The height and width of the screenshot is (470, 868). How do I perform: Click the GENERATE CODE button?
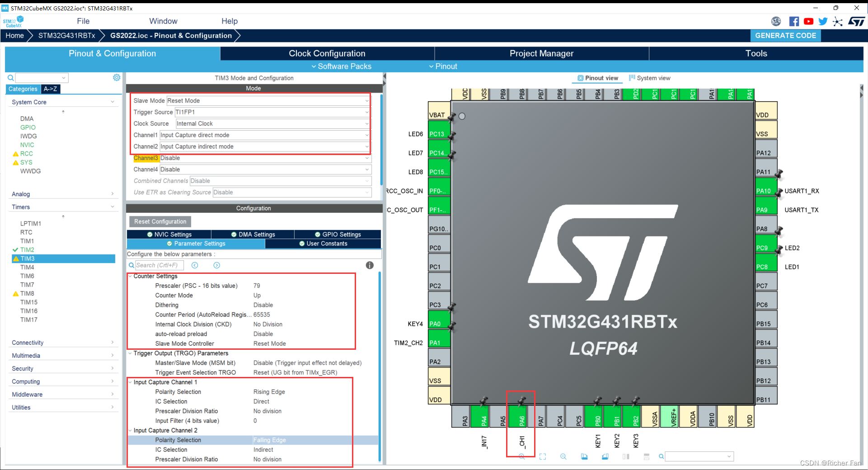tap(785, 36)
